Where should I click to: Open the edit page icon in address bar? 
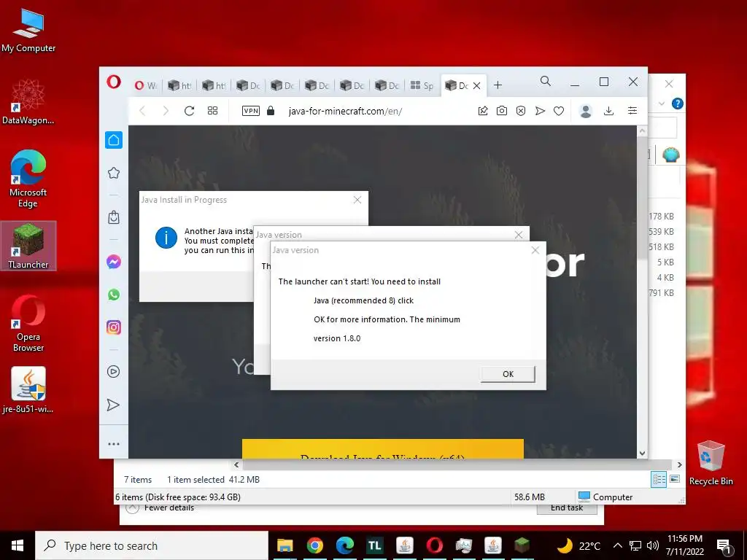[x=483, y=111]
